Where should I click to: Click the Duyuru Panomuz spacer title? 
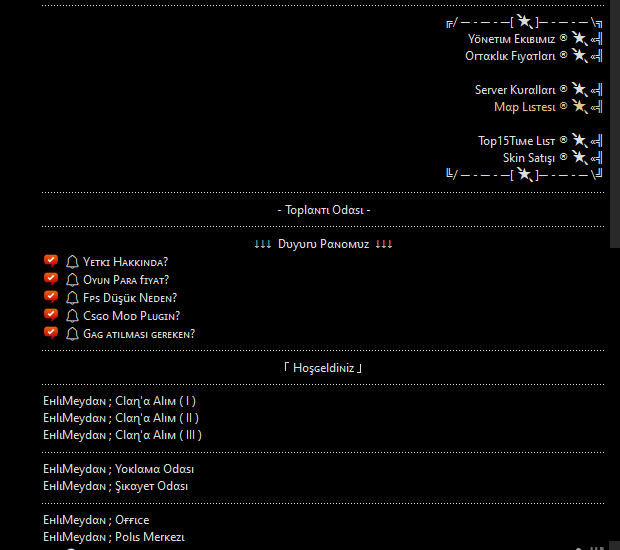[323, 244]
